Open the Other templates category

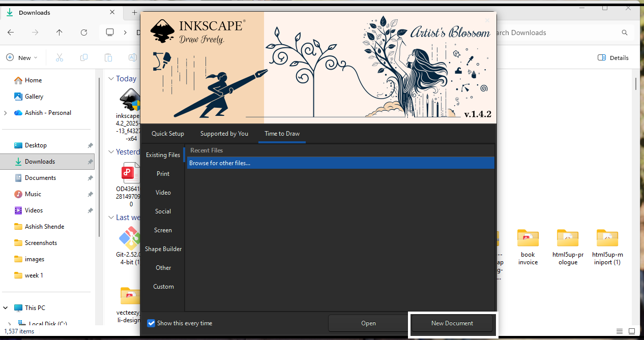click(163, 268)
